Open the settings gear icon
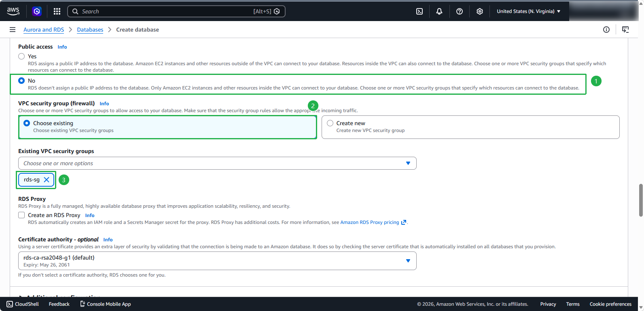This screenshot has width=644, height=311. click(480, 11)
